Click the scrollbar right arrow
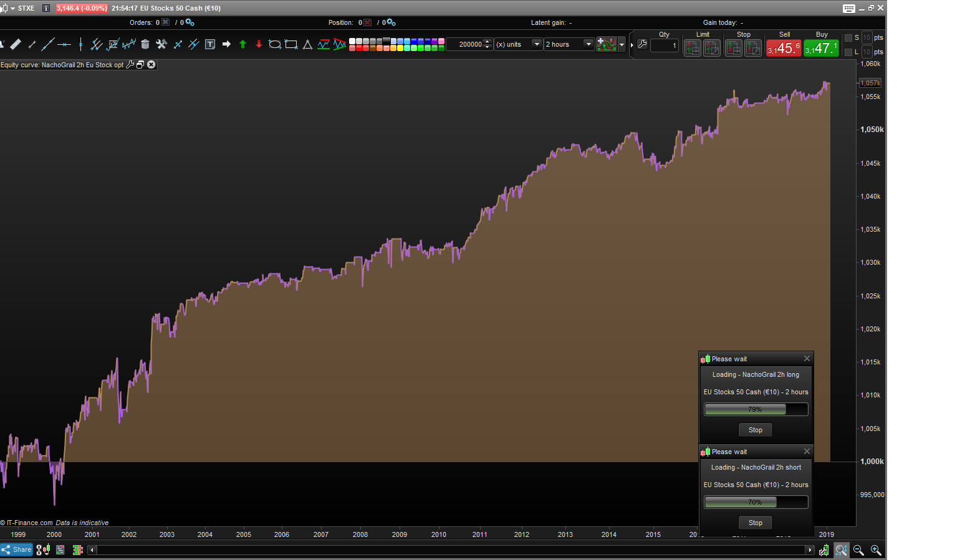Viewport: 965px width, 560px height. coord(810,550)
